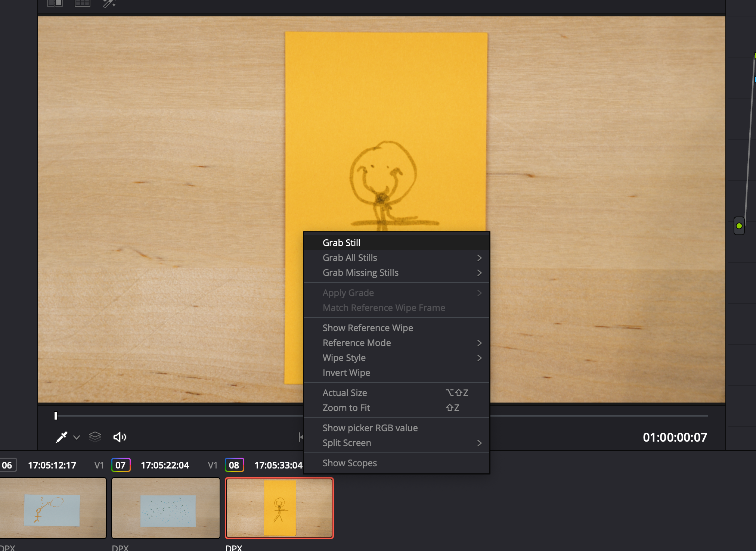Click the image wipe viewer icon

(x=55, y=3)
